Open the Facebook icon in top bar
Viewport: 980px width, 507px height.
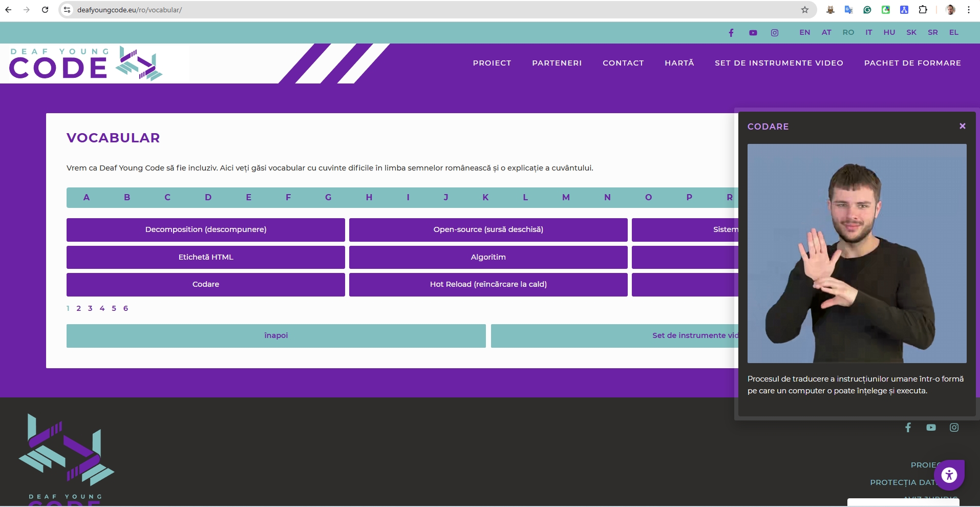(x=731, y=33)
